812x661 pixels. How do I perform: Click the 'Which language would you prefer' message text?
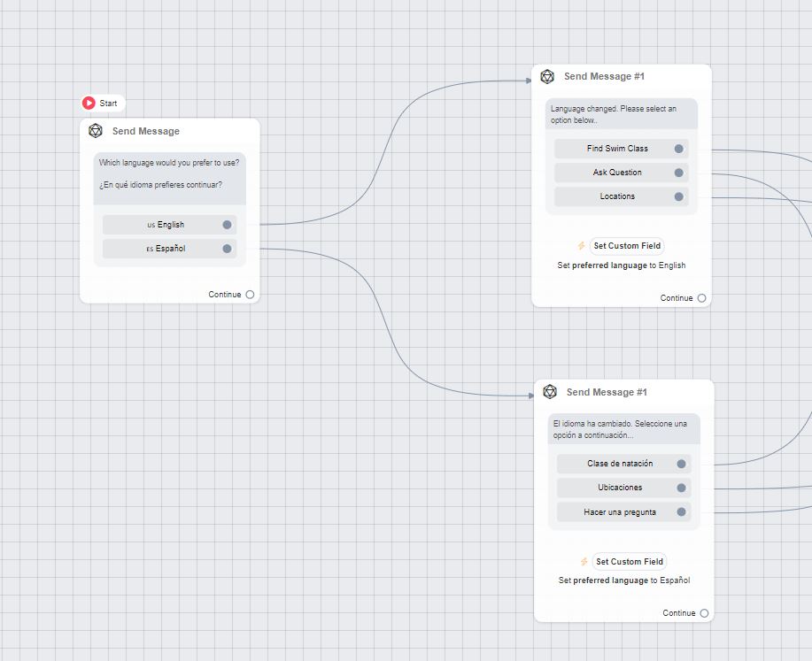(169, 163)
